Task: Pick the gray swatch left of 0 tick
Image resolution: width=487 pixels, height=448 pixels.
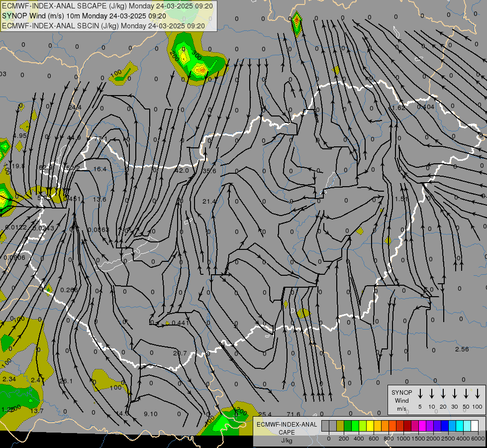Action: point(325,426)
